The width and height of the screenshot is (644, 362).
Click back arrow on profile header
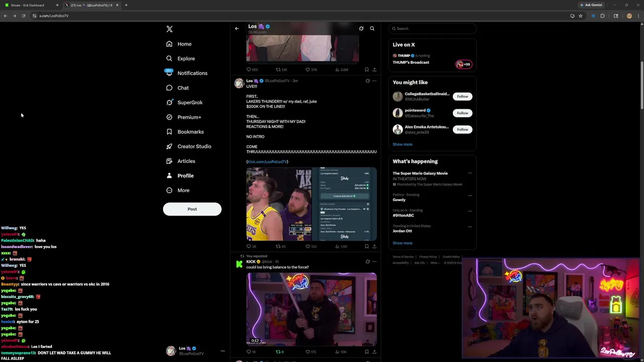tap(237, 29)
